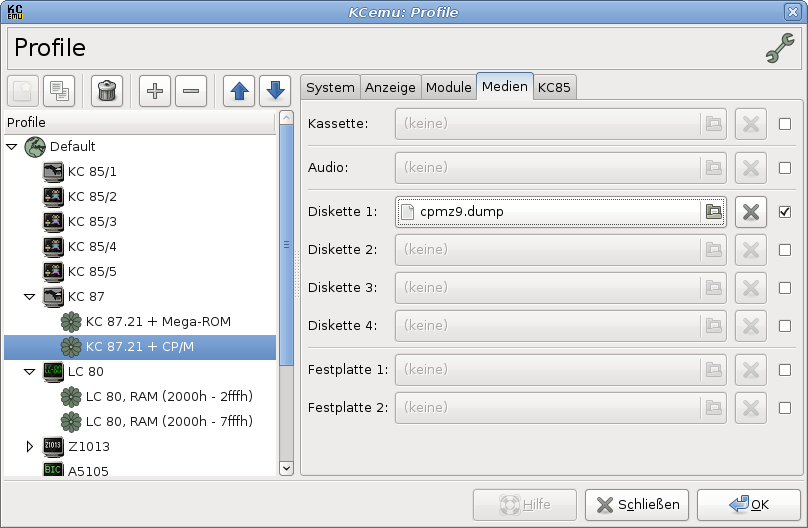
Task: Enable the Diskette 3 checkbox
Action: [x=785, y=288]
